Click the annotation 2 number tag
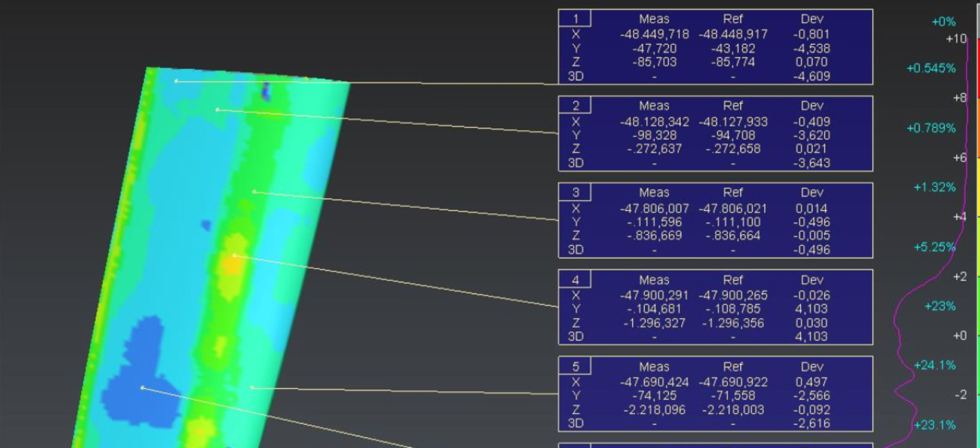This screenshot has width=980, height=448. coord(575,106)
